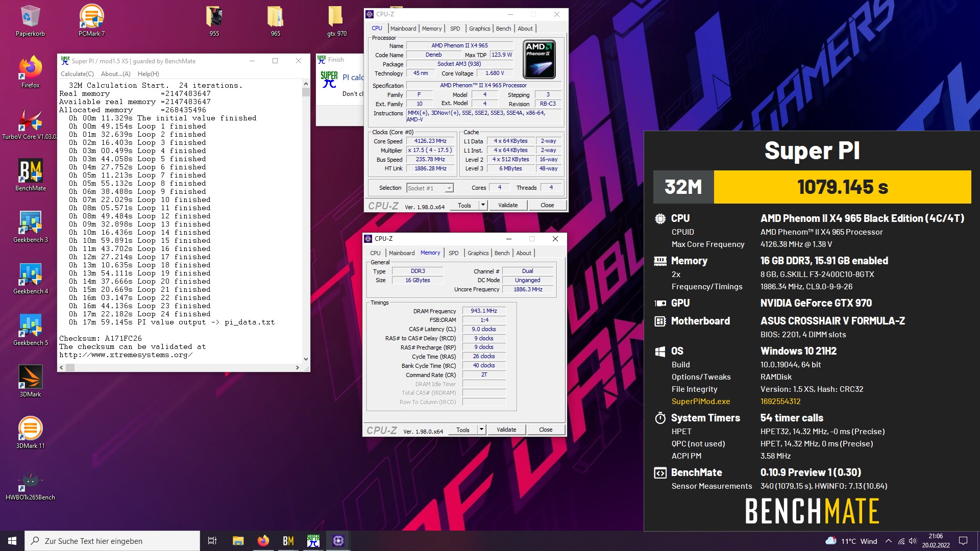The width and height of the screenshot is (980, 551).
Task: Open Tools dropdown arrow in bottom CPU-Z
Action: pos(481,430)
